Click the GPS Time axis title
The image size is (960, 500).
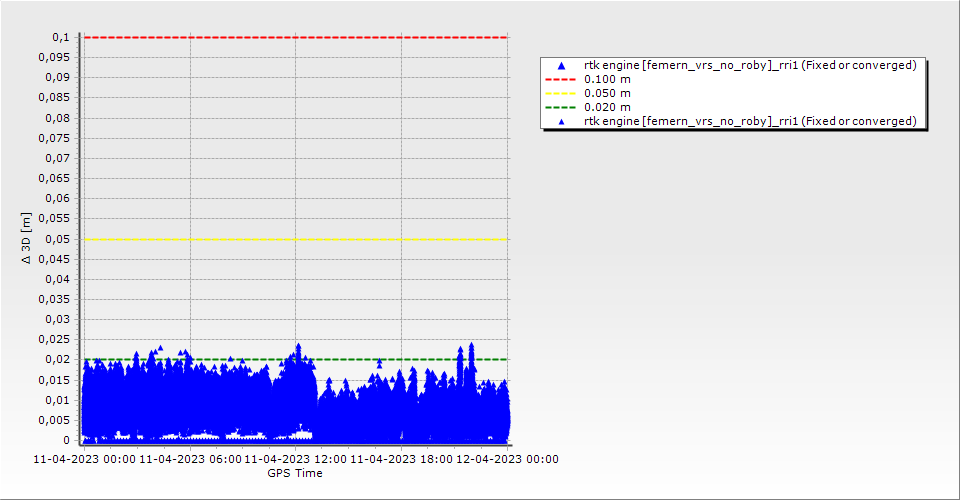point(295,473)
